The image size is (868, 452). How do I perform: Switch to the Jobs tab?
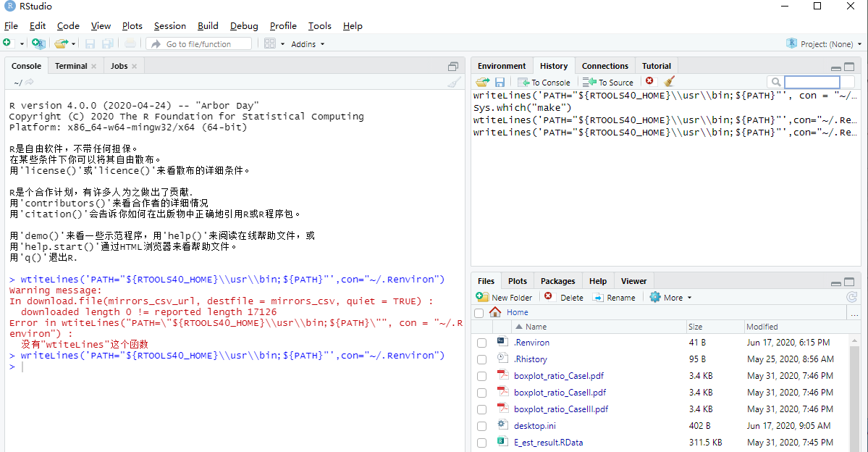[x=119, y=66]
